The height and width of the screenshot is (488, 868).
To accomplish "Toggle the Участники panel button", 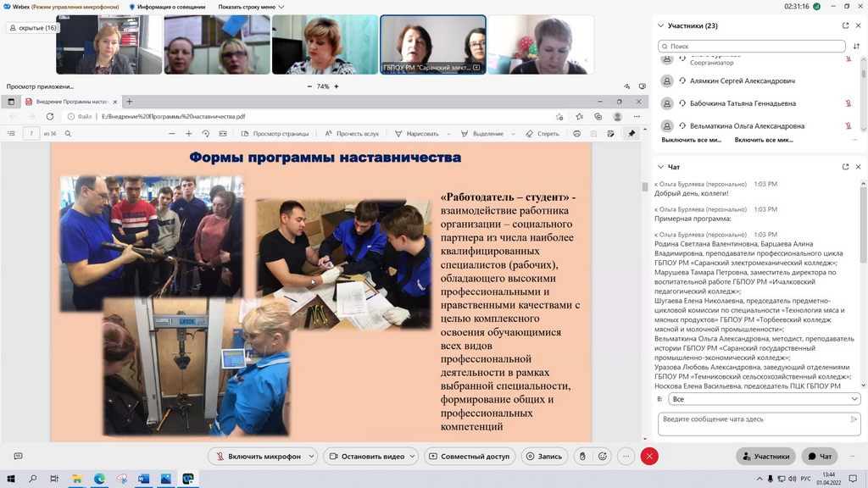I will tap(766, 456).
